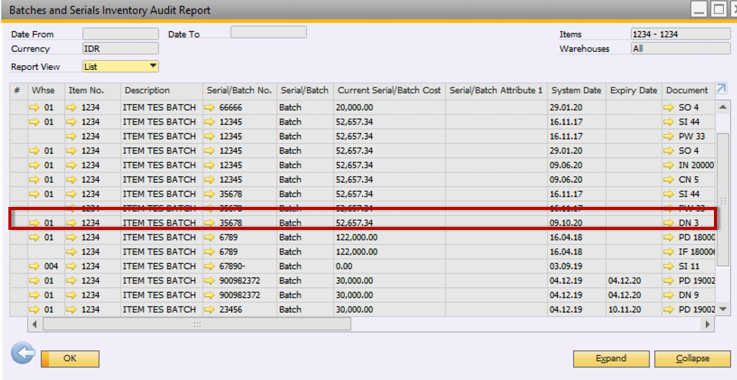The height and width of the screenshot is (380, 737).
Task: Click the horizontal scrollbar right arrow
Action: click(x=707, y=324)
